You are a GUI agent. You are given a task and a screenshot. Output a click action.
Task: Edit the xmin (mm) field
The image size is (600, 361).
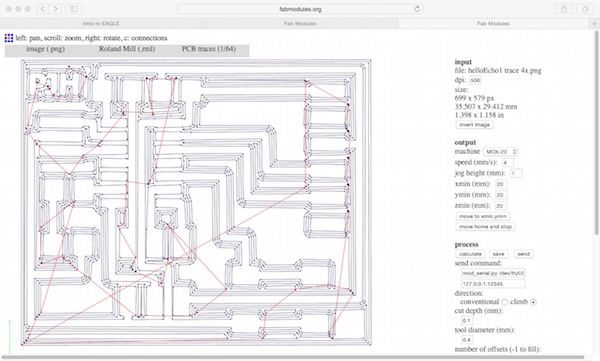click(x=501, y=184)
